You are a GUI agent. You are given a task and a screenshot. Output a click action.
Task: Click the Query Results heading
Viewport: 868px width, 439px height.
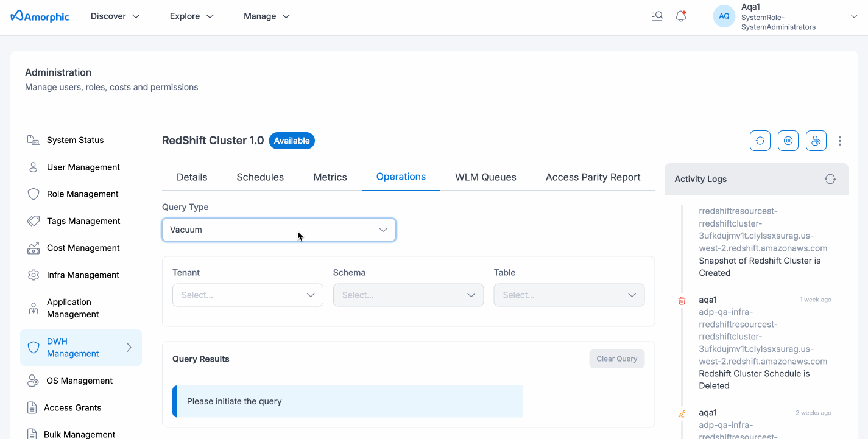201,359
